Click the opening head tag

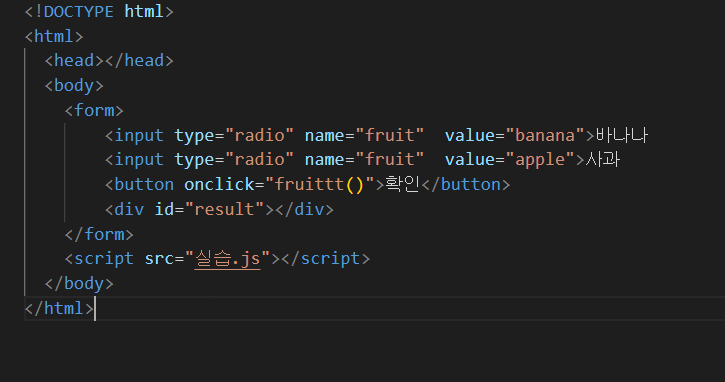pyautogui.click(x=74, y=61)
